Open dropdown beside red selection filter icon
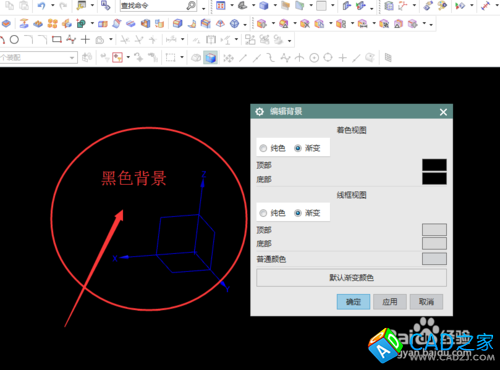This screenshot has height=370, width=500. pos(128,57)
